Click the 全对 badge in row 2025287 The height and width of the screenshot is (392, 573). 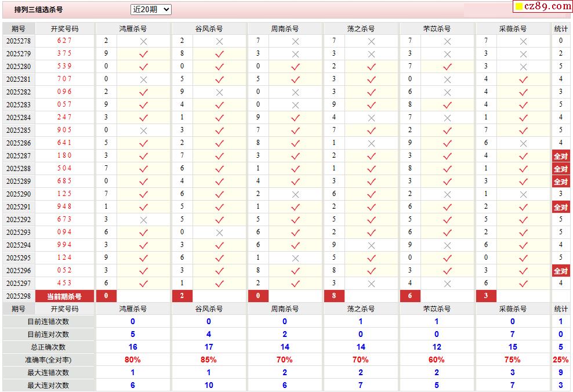[x=561, y=156]
